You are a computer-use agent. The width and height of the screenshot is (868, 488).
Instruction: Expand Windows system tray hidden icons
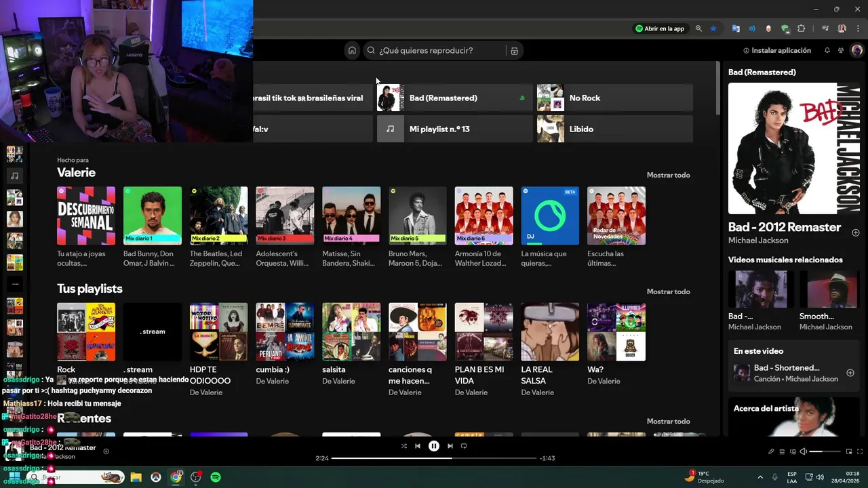pos(760,477)
